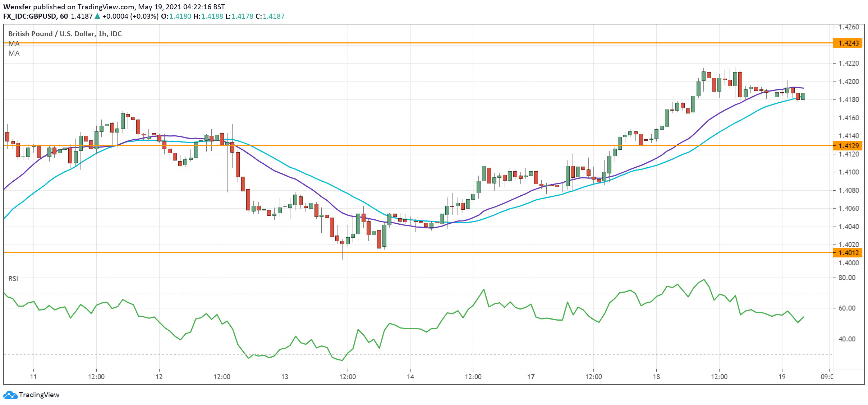Select the 1.4243 orange price label

pyautogui.click(x=848, y=43)
